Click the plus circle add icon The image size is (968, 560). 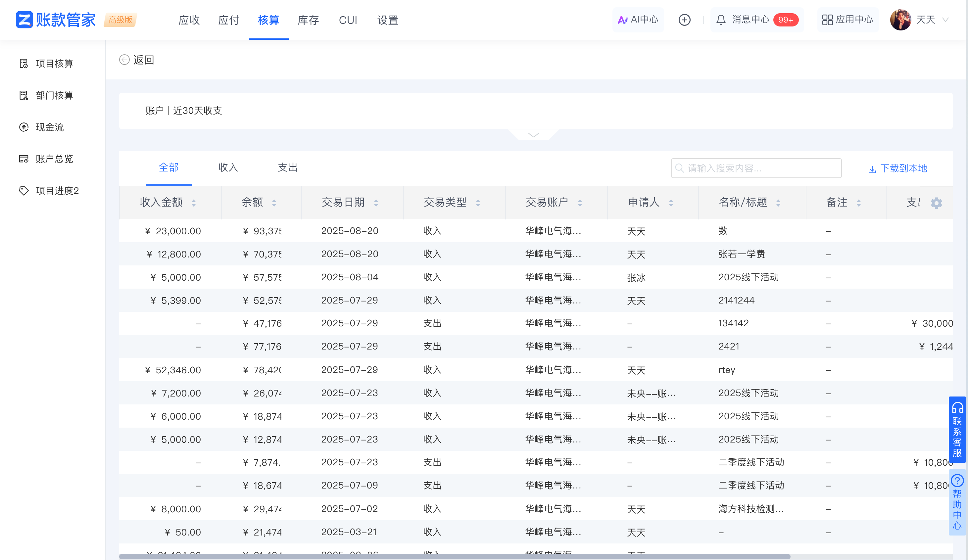click(x=684, y=20)
